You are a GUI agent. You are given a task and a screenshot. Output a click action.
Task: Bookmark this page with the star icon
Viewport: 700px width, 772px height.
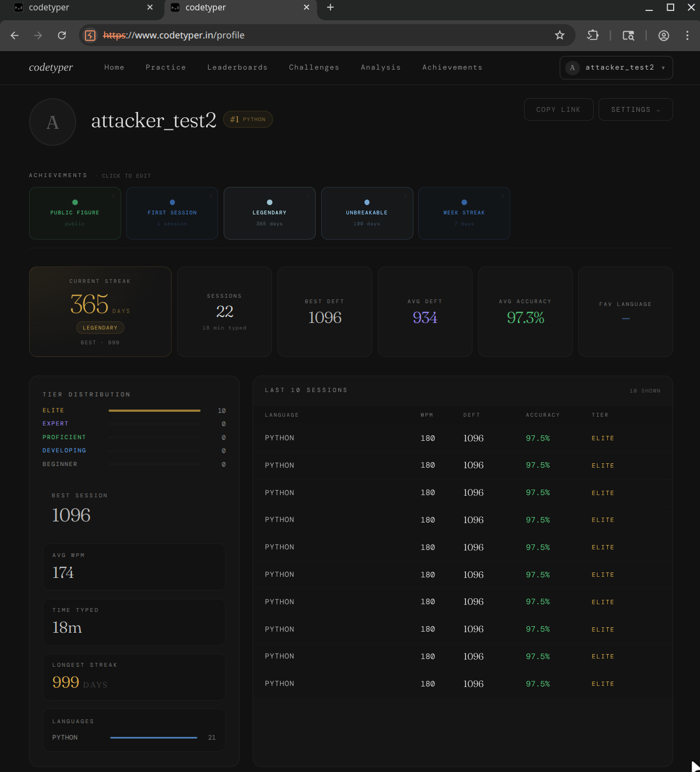tap(560, 36)
